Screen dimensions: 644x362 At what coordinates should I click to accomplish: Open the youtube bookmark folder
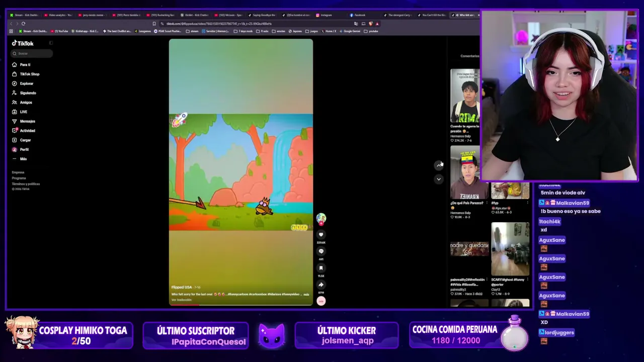point(371,31)
